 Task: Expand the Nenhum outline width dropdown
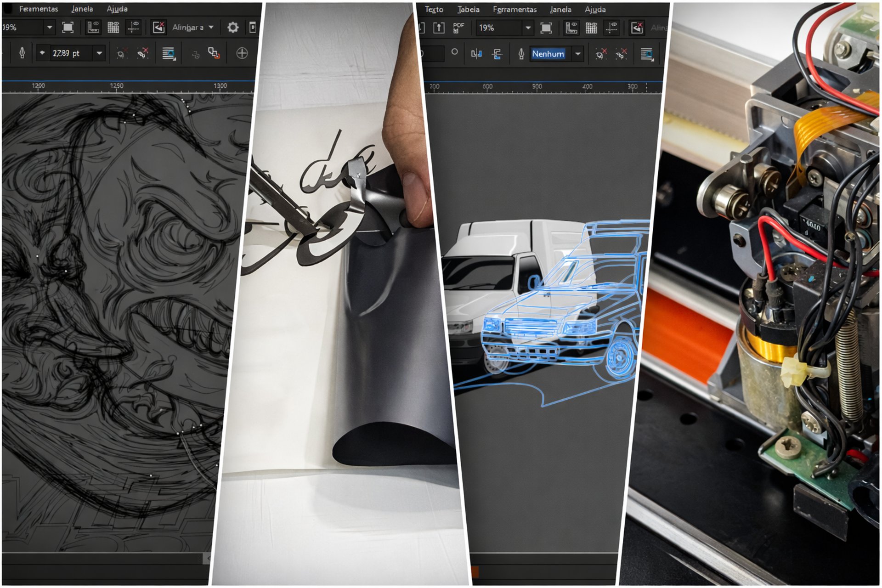pyautogui.click(x=578, y=54)
